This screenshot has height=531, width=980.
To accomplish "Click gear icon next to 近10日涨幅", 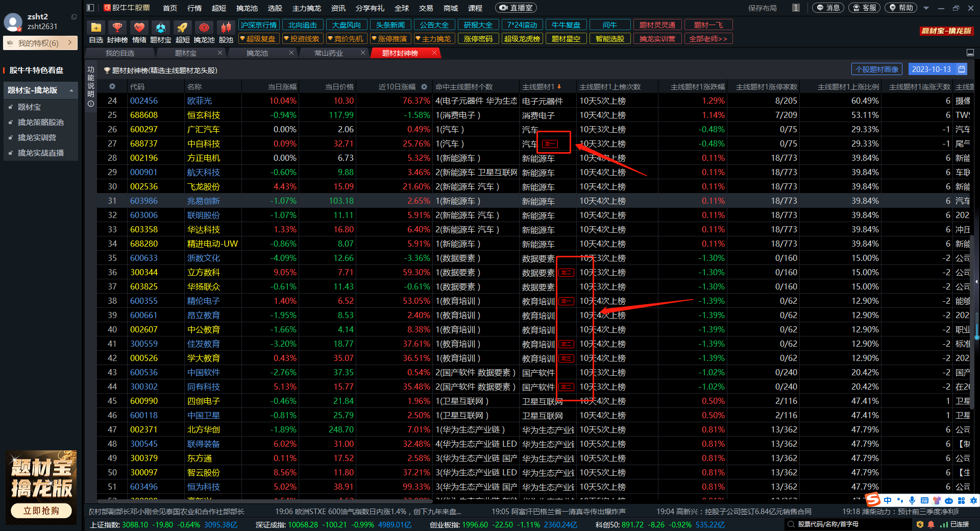I will 424,87.
